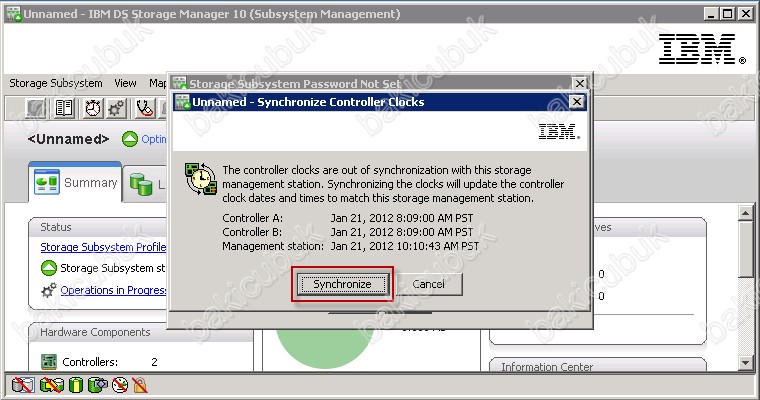Click the Optimal status link
Screen dimensions: 760x400
click(x=154, y=139)
